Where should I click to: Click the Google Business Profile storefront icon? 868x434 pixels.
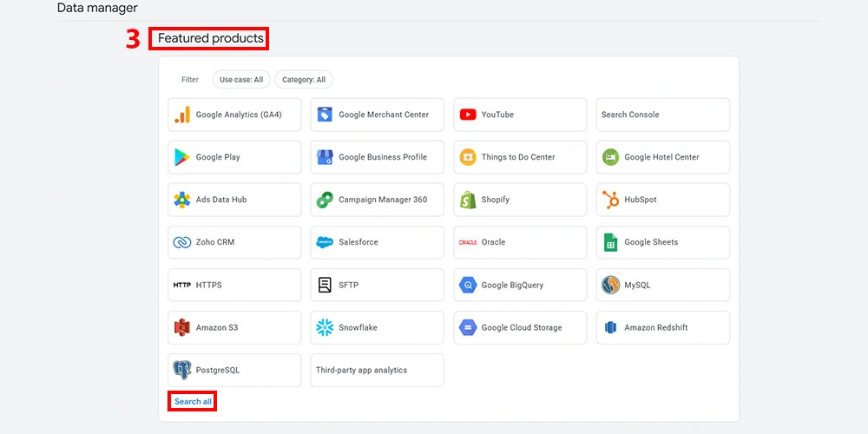325,157
